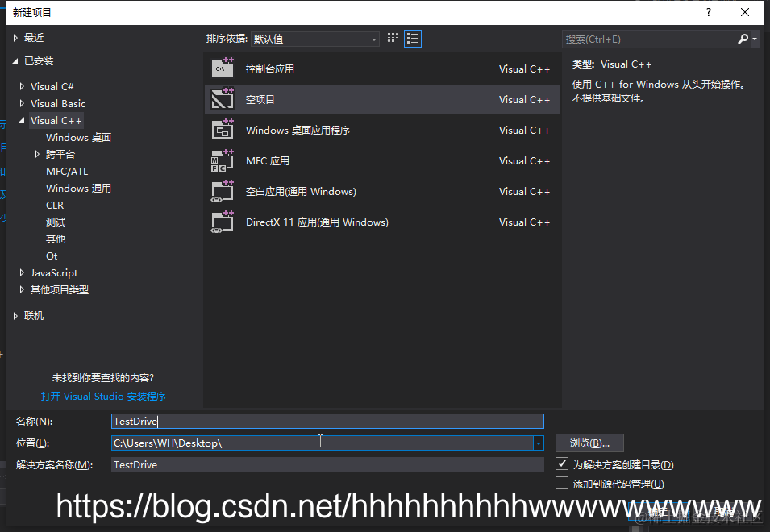770x532 pixels.
Task: Close the New Project dialog
Action: tap(744, 12)
